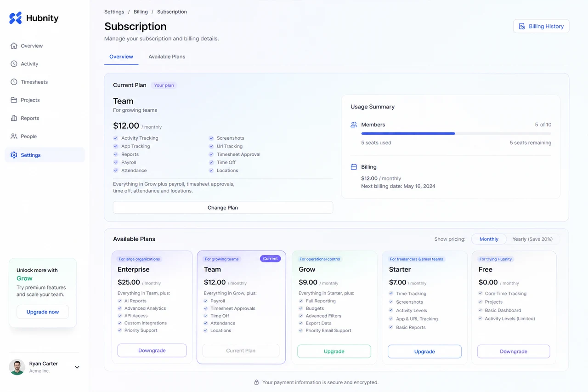The width and height of the screenshot is (588, 392).
Task: Open Reports from the sidebar
Action: pos(45,118)
